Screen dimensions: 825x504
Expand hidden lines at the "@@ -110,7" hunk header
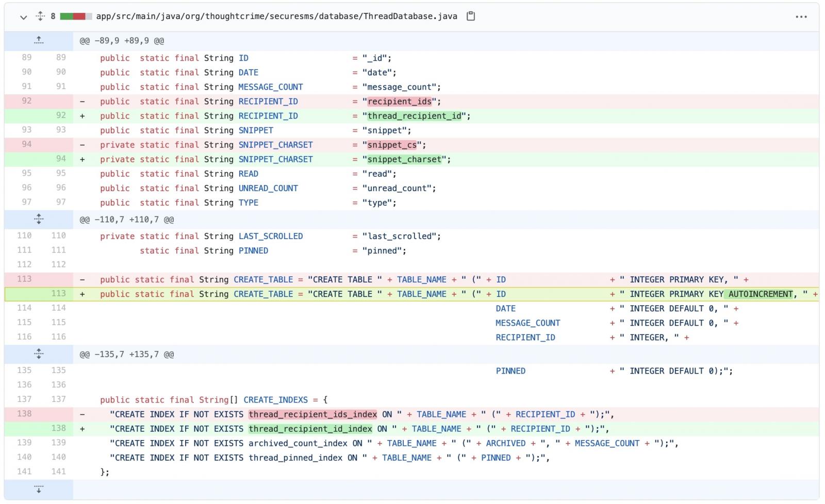tap(39, 219)
